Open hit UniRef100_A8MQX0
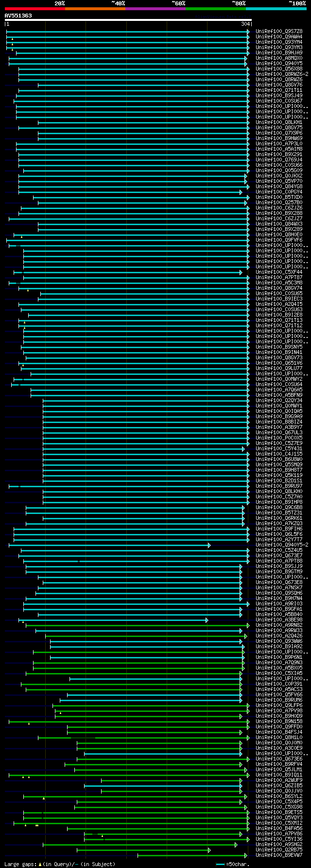This screenshot has width=311, height=868. coord(279,58)
